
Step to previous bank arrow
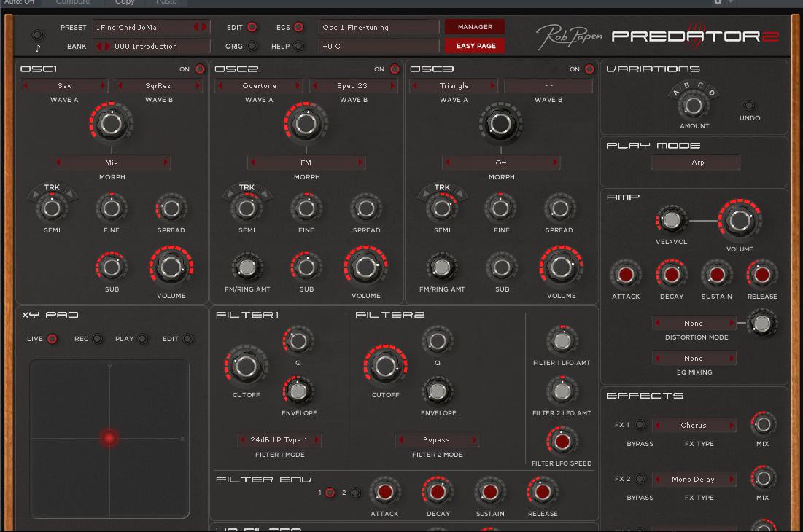tap(99, 46)
